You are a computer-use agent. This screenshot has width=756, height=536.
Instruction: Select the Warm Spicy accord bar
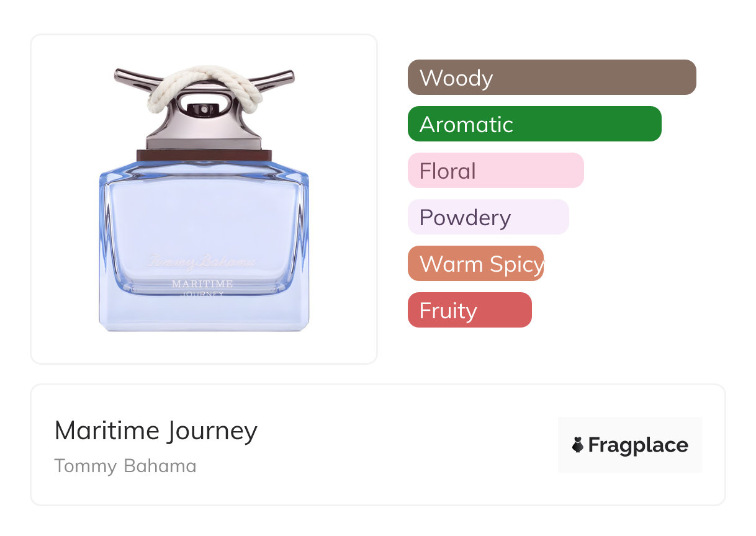pos(475,264)
